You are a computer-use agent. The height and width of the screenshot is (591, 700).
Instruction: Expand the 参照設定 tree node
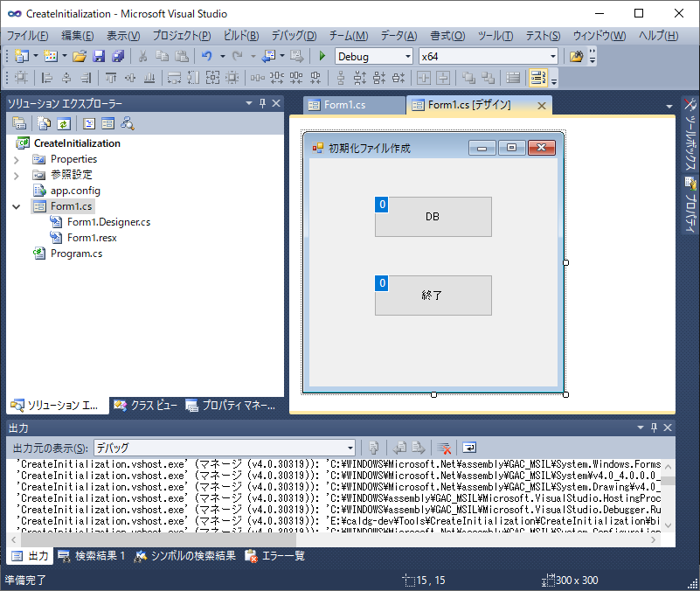pos(17,176)
